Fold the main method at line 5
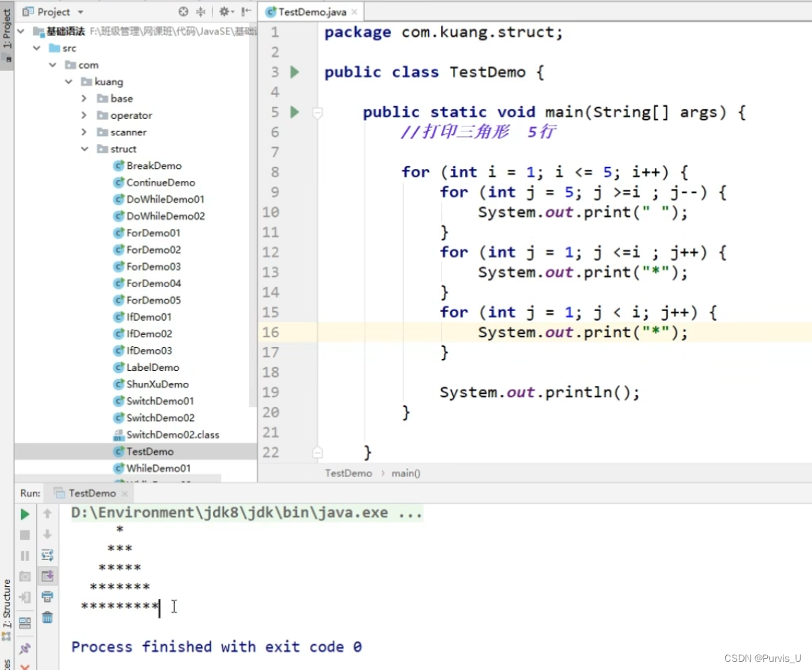The width and height of the screenshot is (812, 670). (x=318, y=112)
